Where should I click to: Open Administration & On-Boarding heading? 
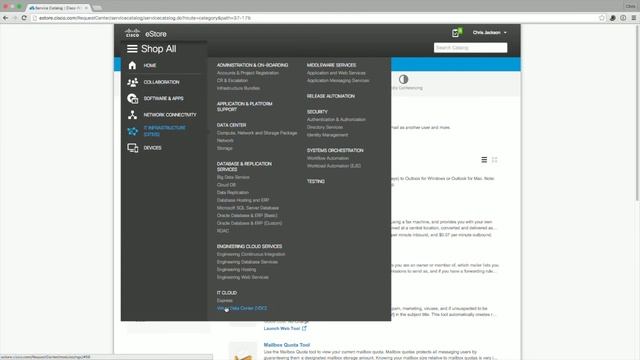pos(252,65)
